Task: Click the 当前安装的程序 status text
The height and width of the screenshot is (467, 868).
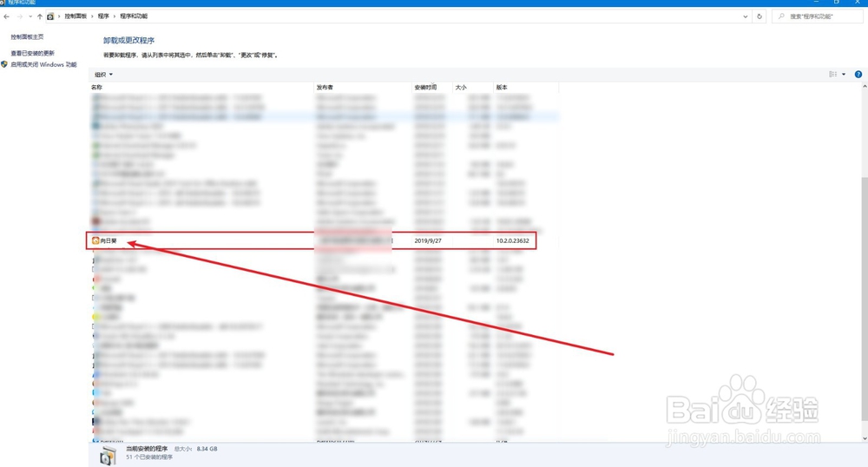Action: (x=147, y=449)
